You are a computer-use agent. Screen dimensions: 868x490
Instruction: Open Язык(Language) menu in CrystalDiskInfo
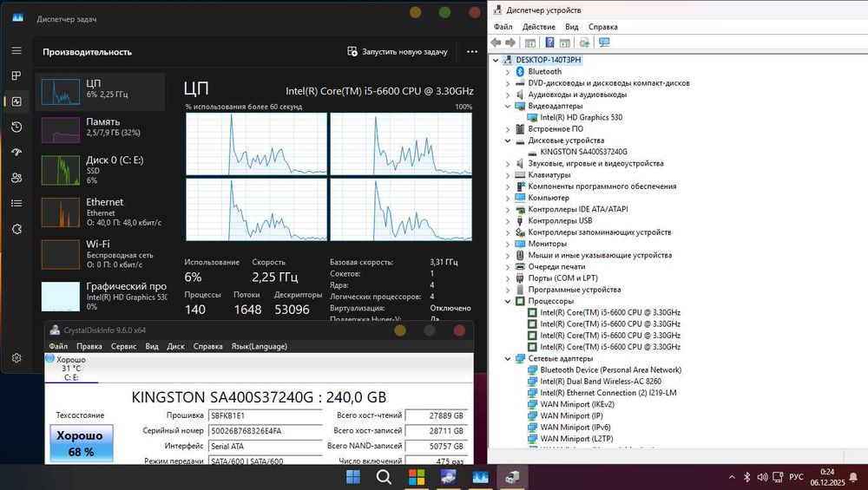(x=259, y=346)
